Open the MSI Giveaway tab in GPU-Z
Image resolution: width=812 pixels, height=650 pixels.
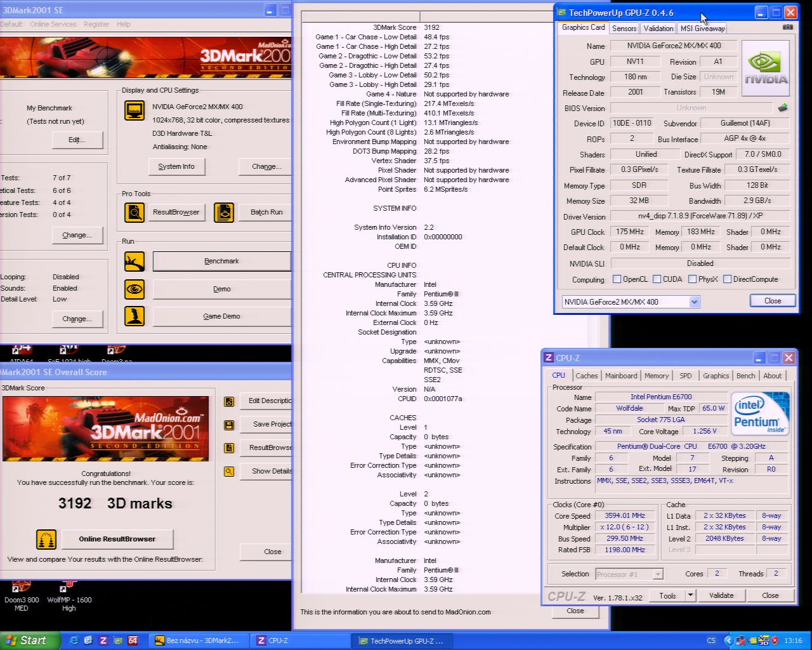[702, 29]
